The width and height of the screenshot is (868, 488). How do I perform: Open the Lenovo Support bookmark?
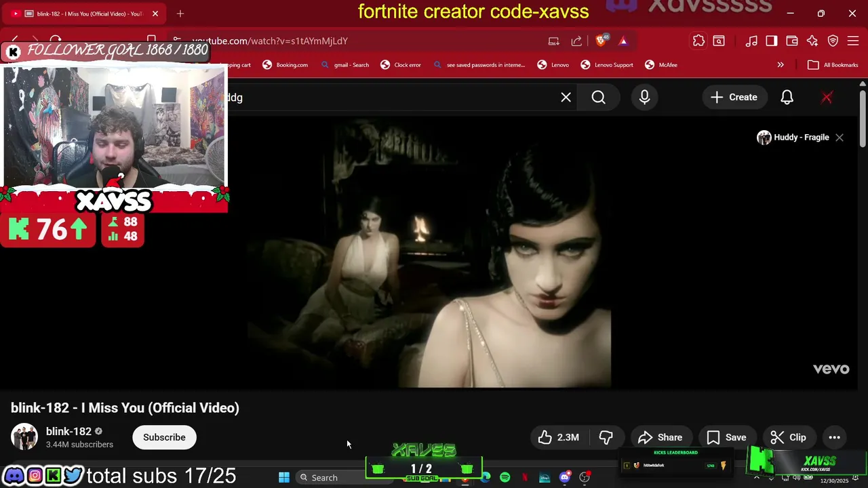607,65
